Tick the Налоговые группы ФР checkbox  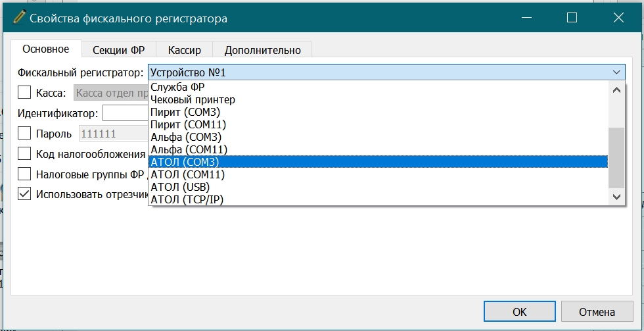click(x=24, y=174)
